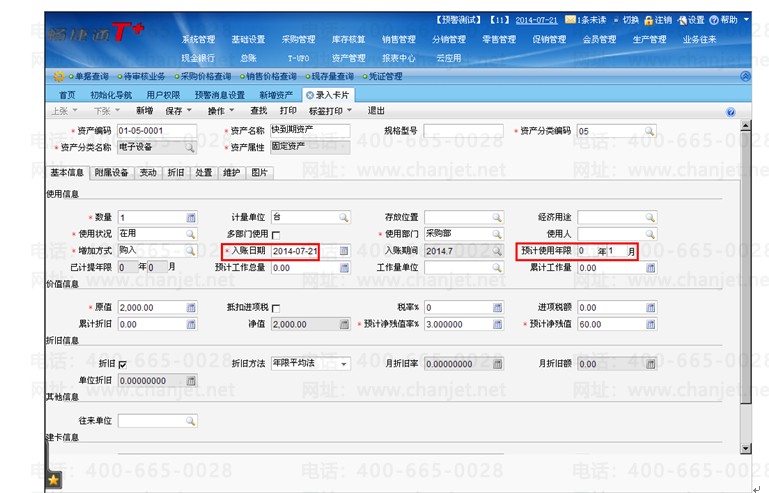
Task: Open calculator icon beside 原值 field
Action: coord(191,308)
